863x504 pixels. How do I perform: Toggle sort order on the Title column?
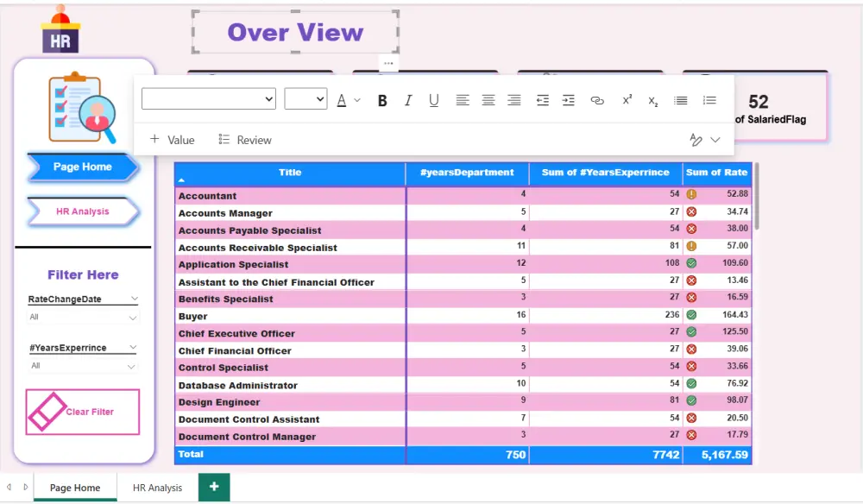click(x=290, y=173)
